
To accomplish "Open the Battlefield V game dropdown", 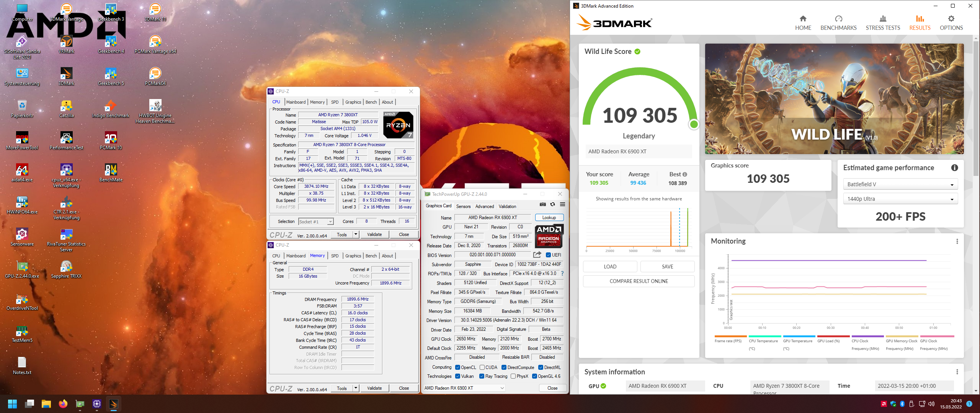I will pyautogui.click(x=900, y=184).
